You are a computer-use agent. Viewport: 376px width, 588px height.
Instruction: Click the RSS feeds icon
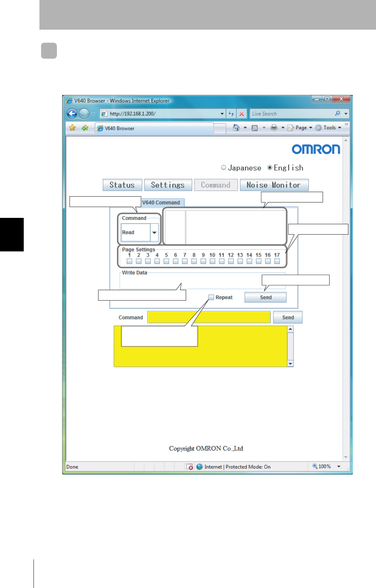click(x=255, y=128)
